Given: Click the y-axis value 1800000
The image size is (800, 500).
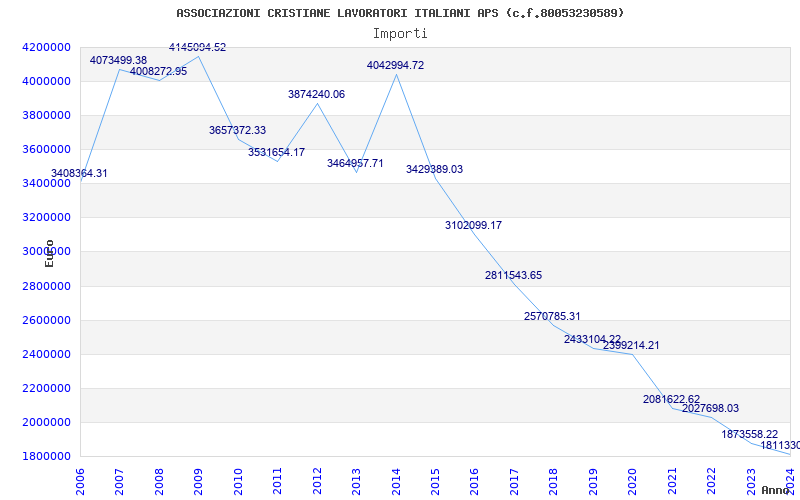Looking at the screenshot, I should pyautogui.click(x=46, y=457).
